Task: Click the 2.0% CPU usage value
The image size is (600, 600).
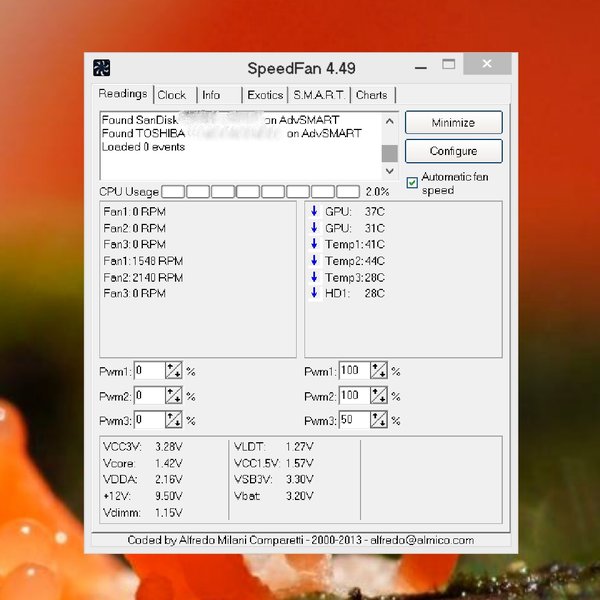Action: coord(377,192)
